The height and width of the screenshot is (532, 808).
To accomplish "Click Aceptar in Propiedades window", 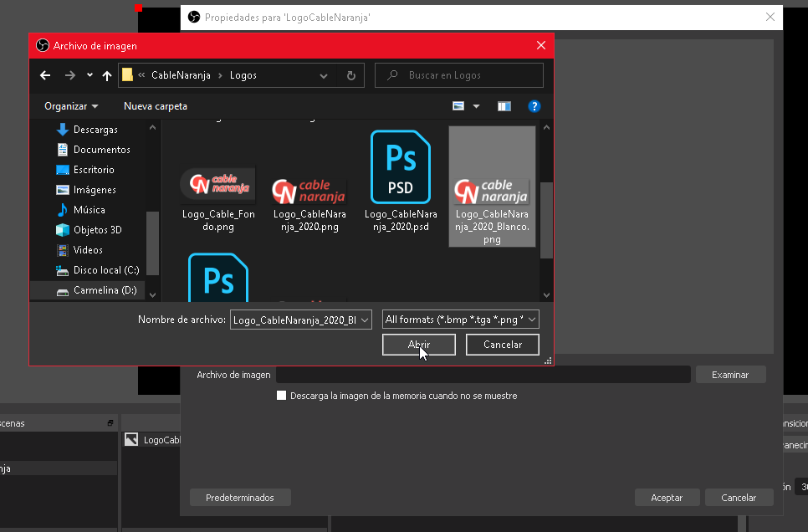I will click(667, 498).
